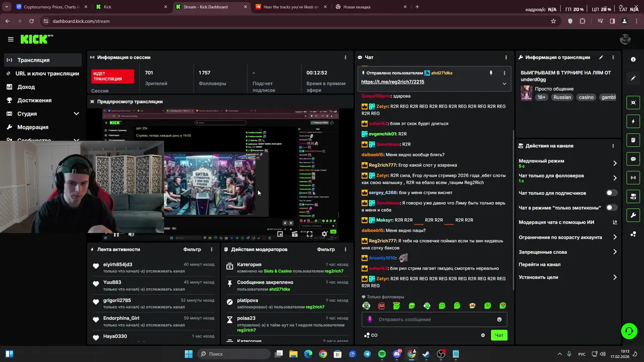The width and height of the screenshot is (644, 362).
Task: Expand Медленный режим settings
Action: (x=615, y=163)
